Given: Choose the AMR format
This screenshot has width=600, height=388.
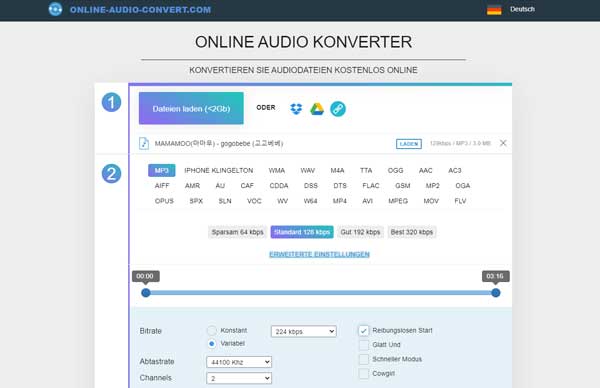Looking at the screenshot, I should [192, 186].
